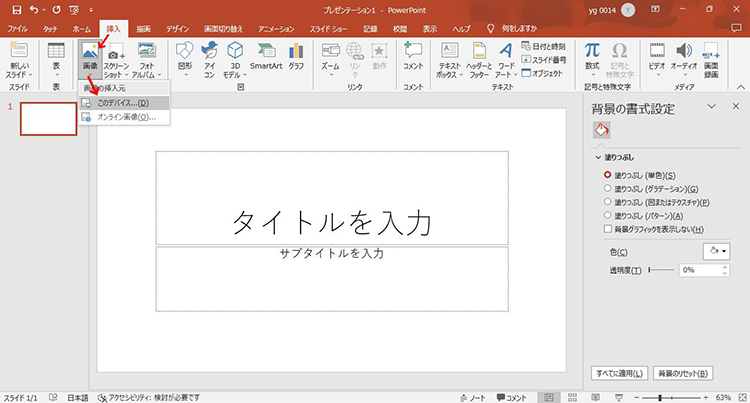Screen dimensions: 750x403
Task: Choose このデバイス from the image menu
Action: pos(123,103)
